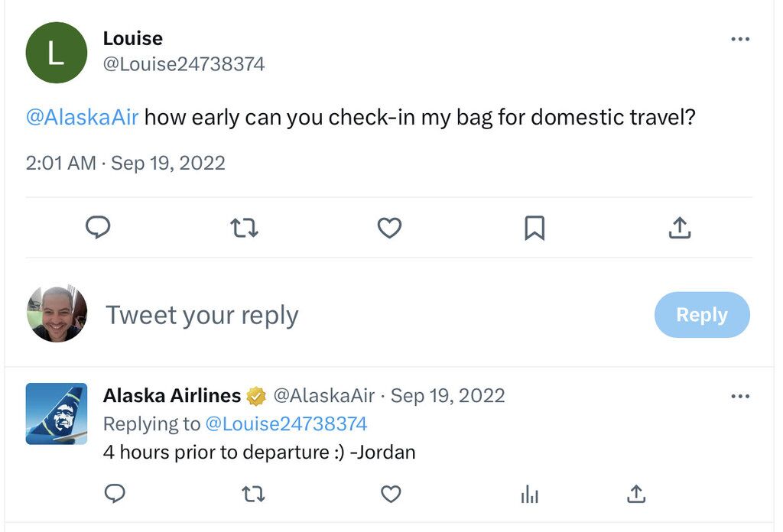Open reply composer for Alaska Airlines' tweet
This screenshot has width=783, height=532.
(x=115, y=495)
